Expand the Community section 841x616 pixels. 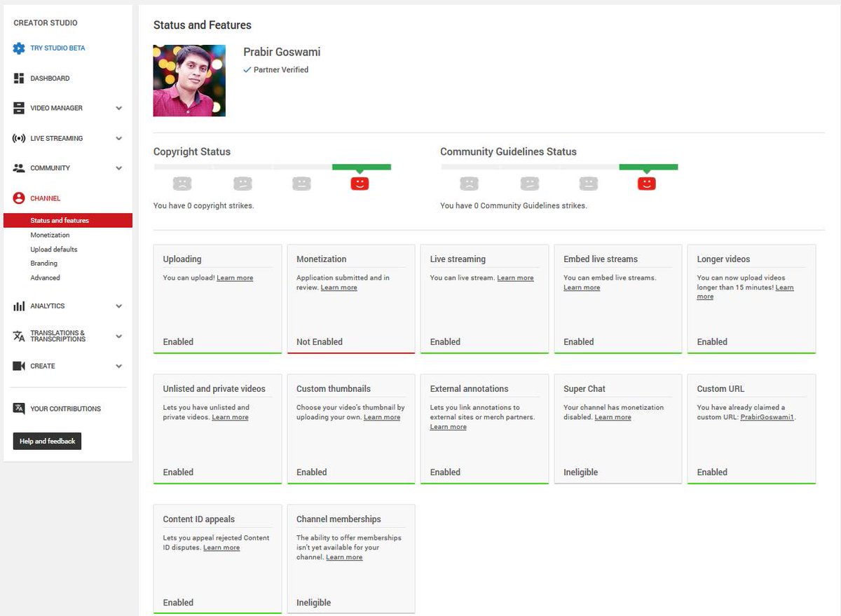click(118, 168)
